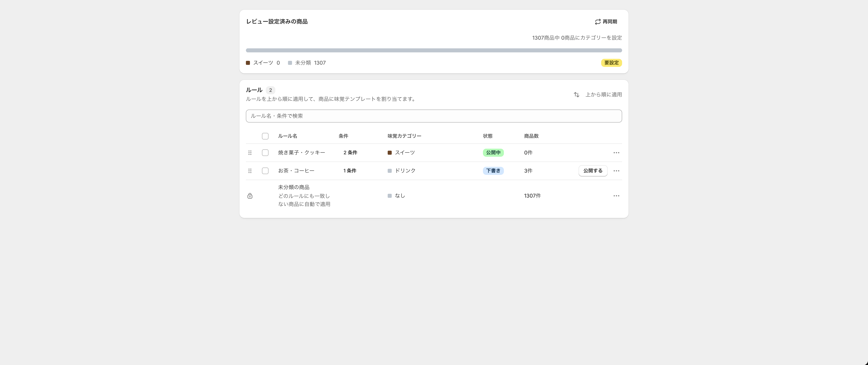Click the 焼き菓子・クッキー rule name
The width and height of the screenshot is (868, 365).
point(301,153)
